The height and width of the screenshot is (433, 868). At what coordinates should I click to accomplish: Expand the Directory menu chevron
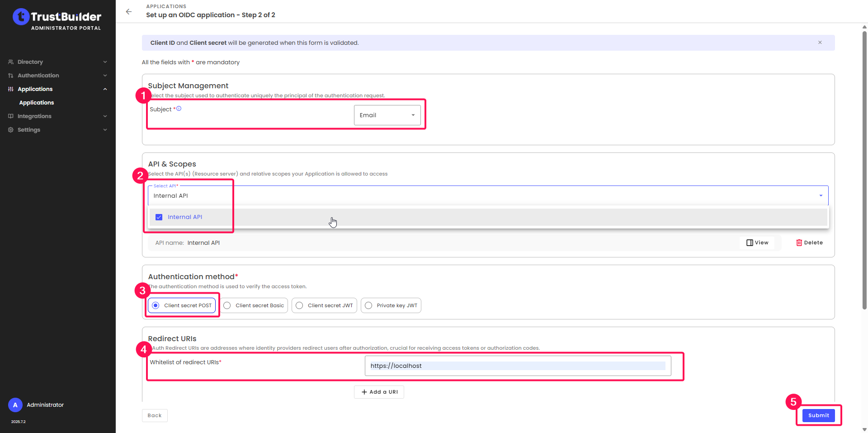point(105,62)
